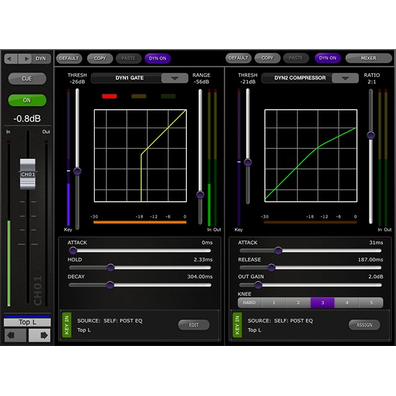The image size is (396, 396).
Task: Open the DYN1 GATE type dropdown
Action: tap(174, 78)
